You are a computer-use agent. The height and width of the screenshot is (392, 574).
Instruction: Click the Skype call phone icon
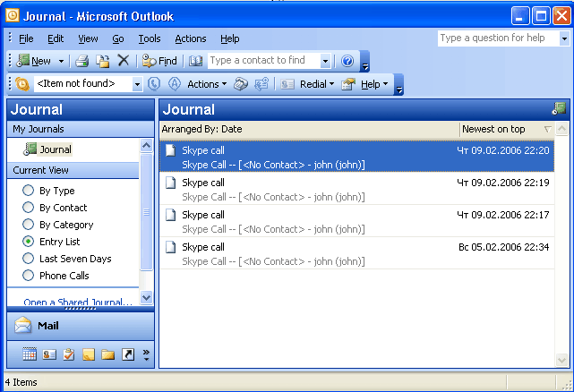154,84
